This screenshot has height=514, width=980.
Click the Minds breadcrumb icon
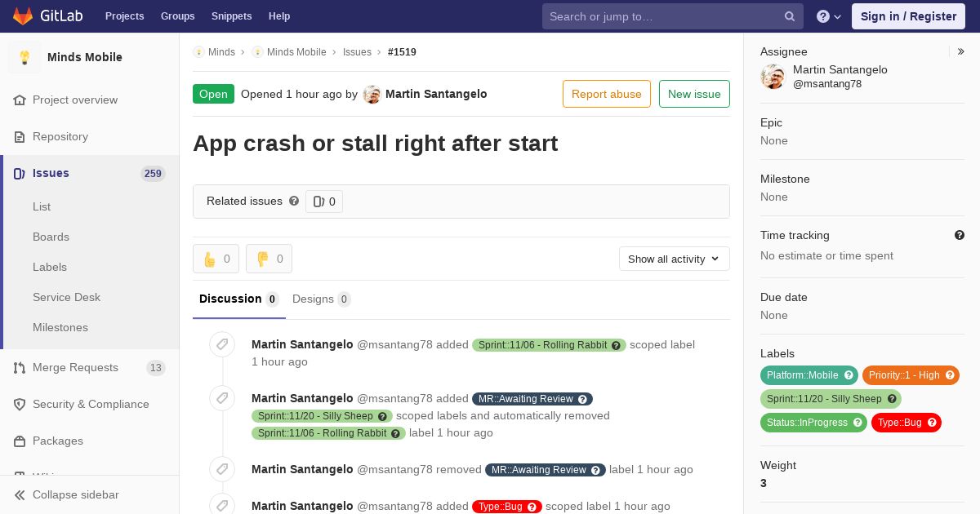pos(198,51)
